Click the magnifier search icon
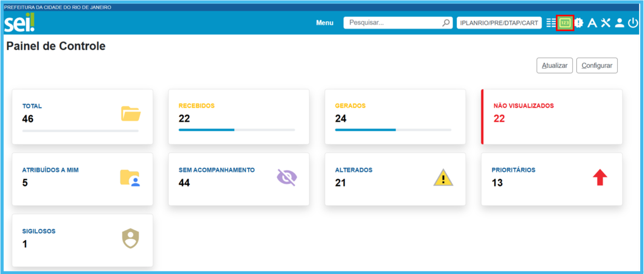 pos(446,23)
